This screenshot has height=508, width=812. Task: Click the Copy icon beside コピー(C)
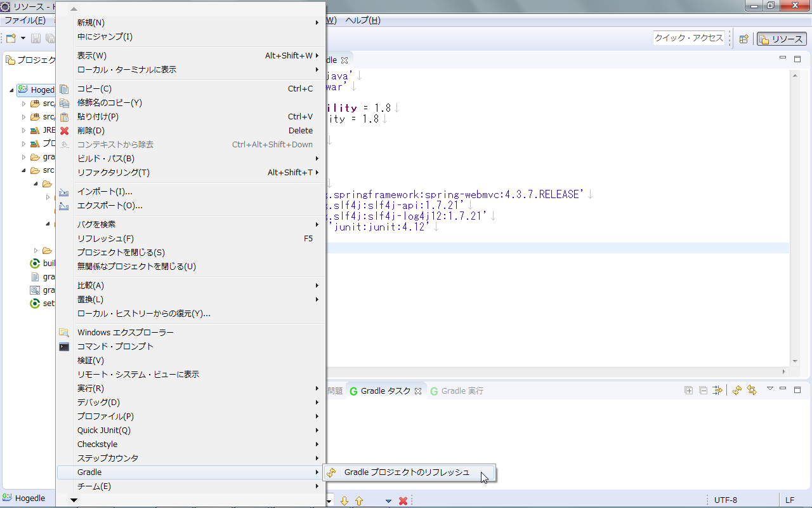coord(64,89)
